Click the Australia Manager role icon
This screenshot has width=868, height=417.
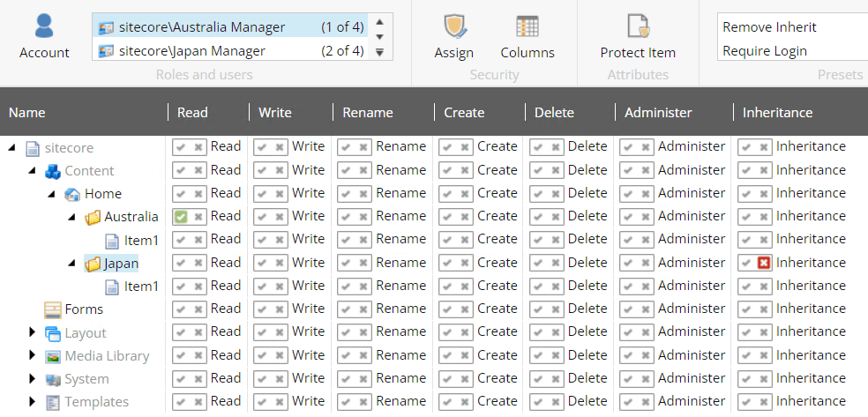[105, 26]
